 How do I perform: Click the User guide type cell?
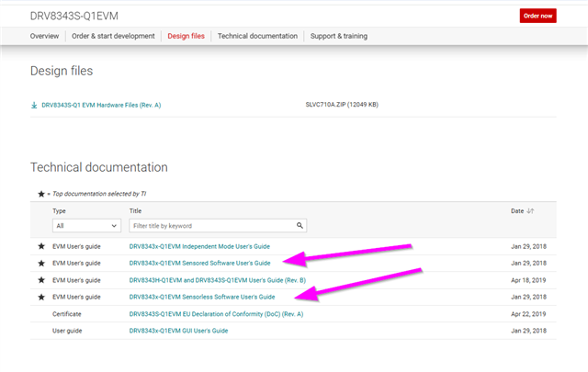(x=67, y=331)
